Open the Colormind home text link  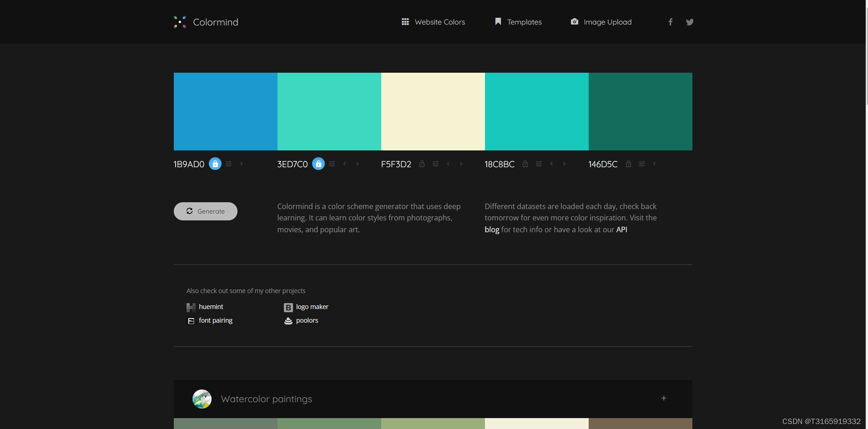tap(216, 22)
